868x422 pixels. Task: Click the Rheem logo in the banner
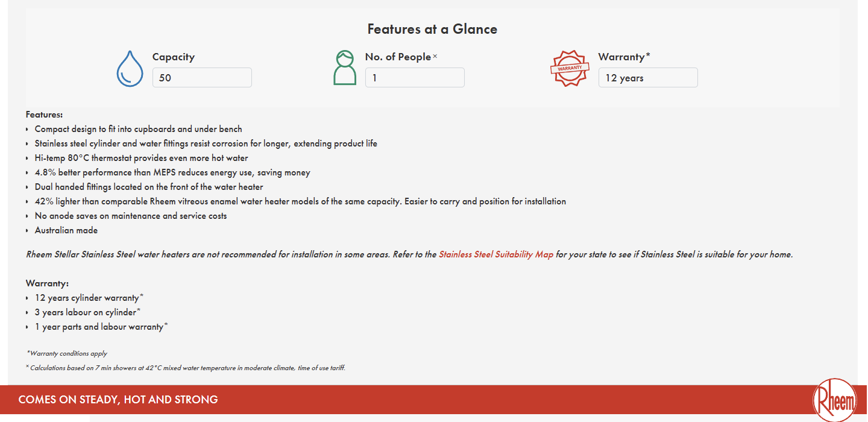[834, 399]
